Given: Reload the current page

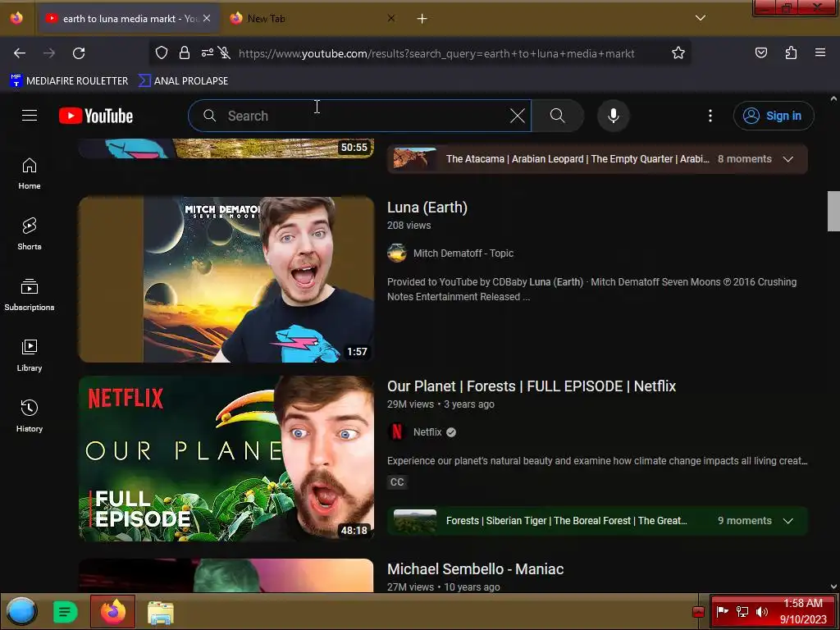Looking at the screenshot, I should [x=79, y=53].
